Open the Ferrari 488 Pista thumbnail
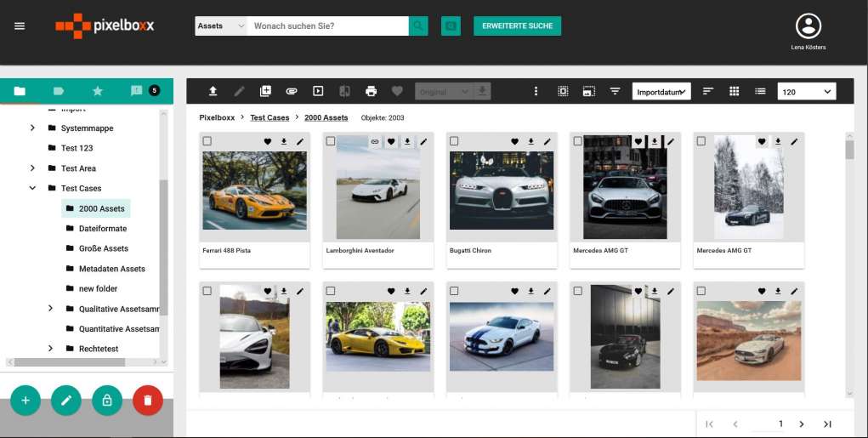Image resolution: width=868 pixels, height=438 pixels. coord(255,191)
